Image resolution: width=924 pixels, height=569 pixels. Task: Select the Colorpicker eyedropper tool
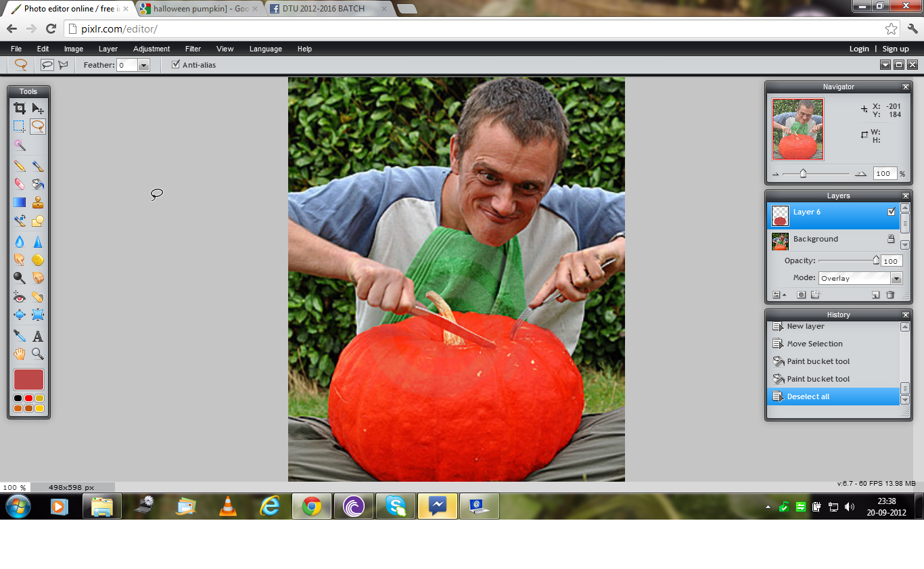click(20, 336)
